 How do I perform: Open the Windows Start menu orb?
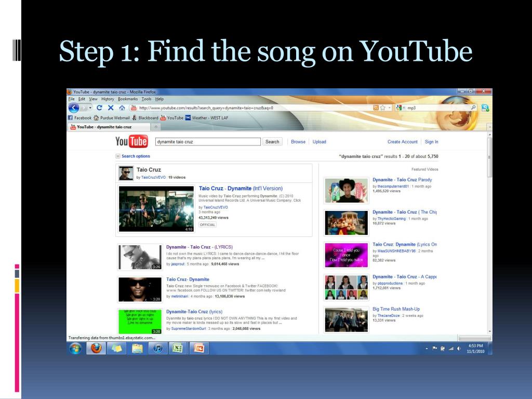tap(75, 348)
